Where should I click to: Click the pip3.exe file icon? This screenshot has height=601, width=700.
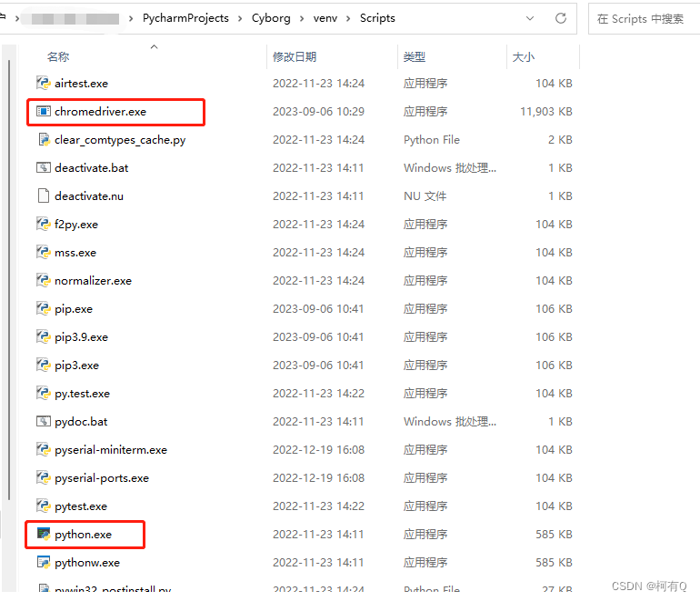click(x=44, y=365)
